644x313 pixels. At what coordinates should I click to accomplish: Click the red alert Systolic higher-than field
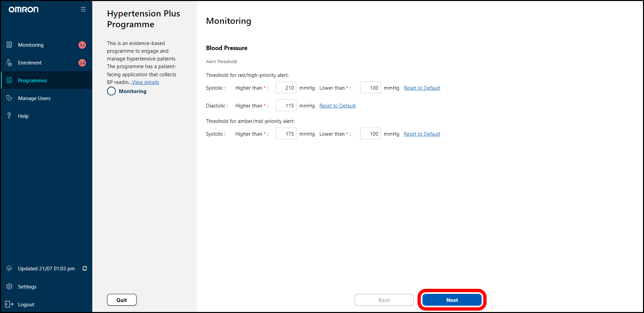pos(286,88)
